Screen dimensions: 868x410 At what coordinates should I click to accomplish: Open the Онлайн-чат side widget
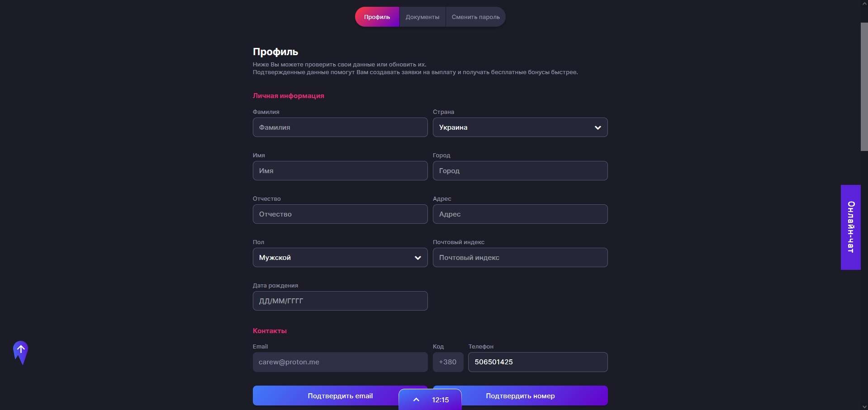(x=850, y=227)
